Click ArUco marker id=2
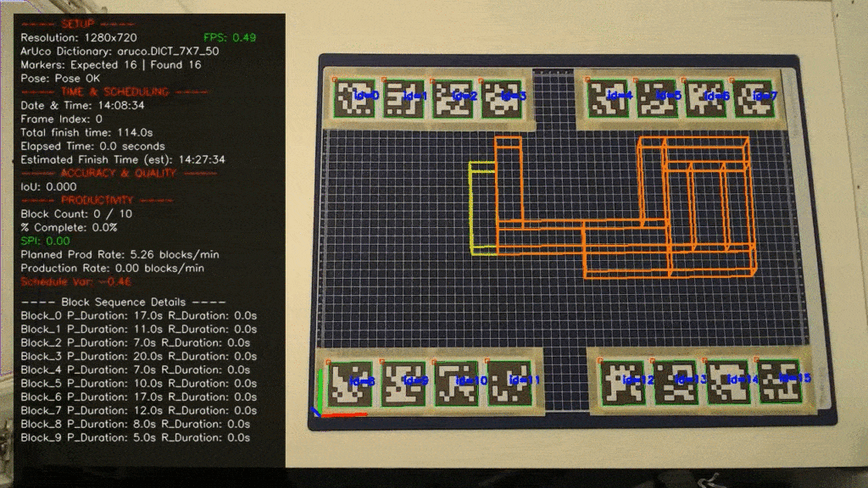Screen dimensions: 868x488 (x=453, y=98)
